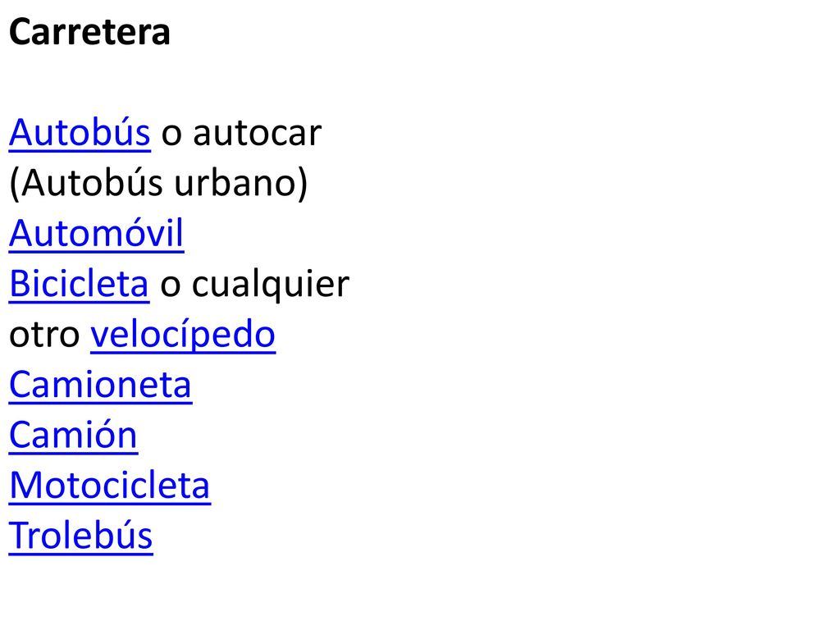Click the closing parenthesis after urbano

(x=302, y=185)
